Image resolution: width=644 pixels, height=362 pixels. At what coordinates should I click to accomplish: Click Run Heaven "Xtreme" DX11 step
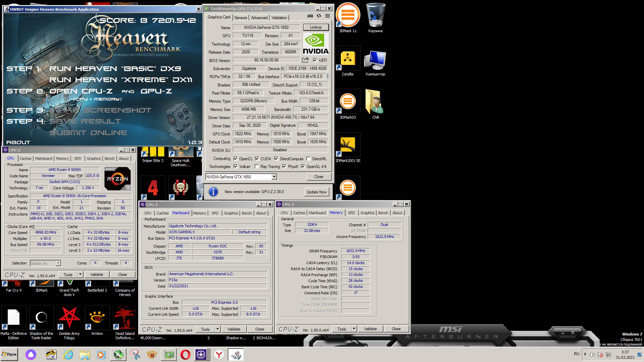coord(121,80)
